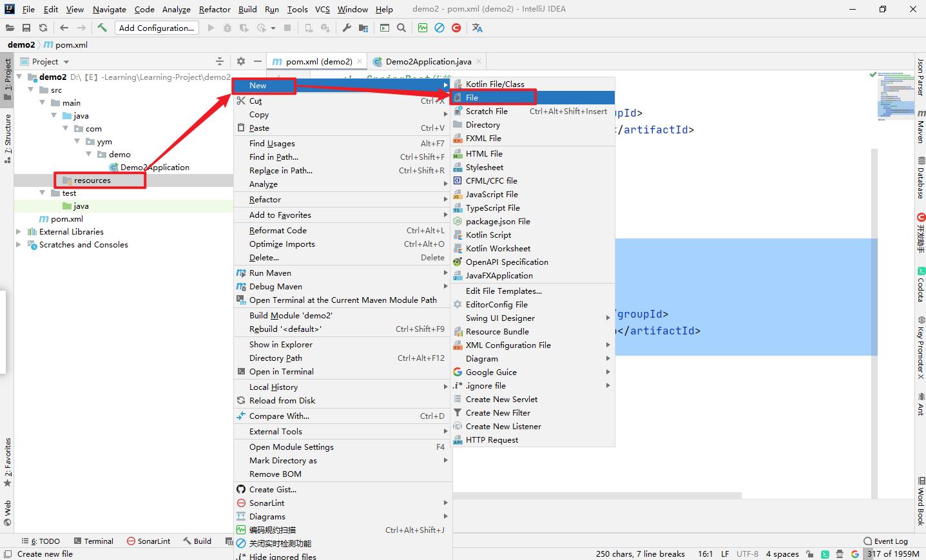Close the Demo2Application.java tab
926x560 pixels.
tap(479, 62)
